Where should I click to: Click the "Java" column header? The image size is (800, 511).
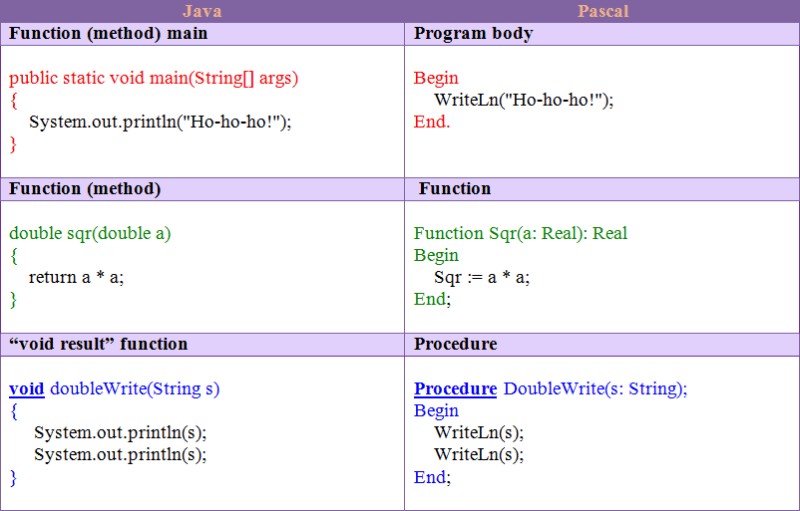pos(202,11)
